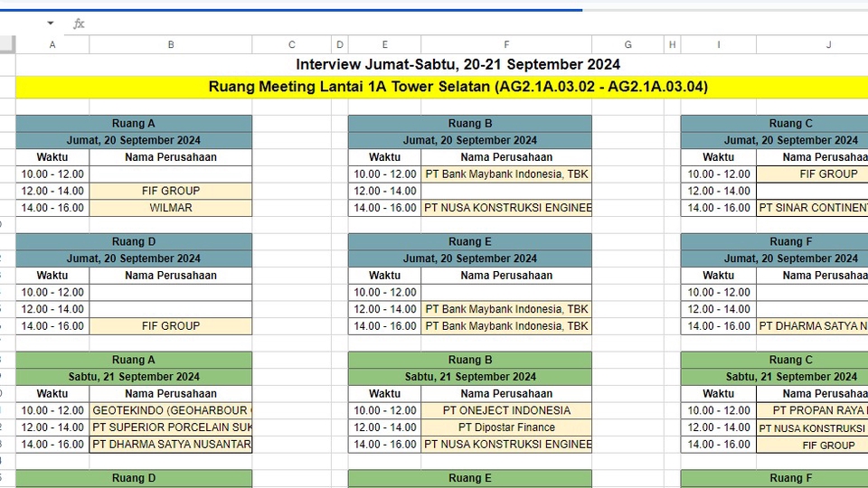This screenshot has height=488, width=868.
Task: Click inside the formula bar input
Action: 452,23
